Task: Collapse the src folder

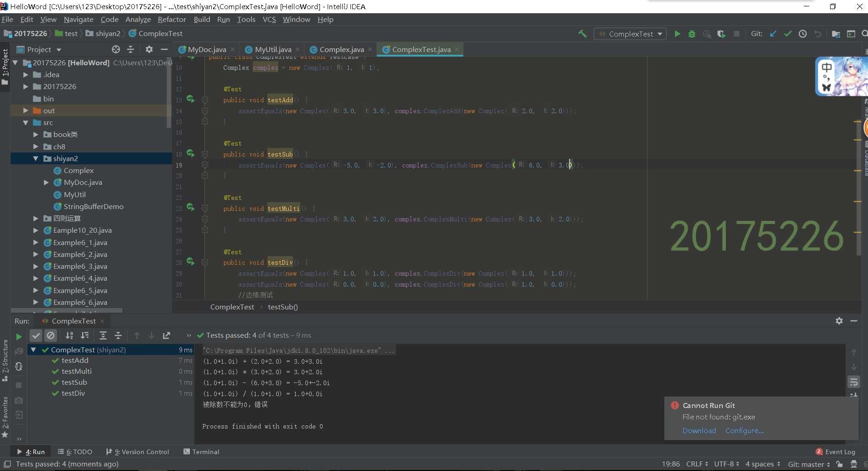Action: pos(26,123)
